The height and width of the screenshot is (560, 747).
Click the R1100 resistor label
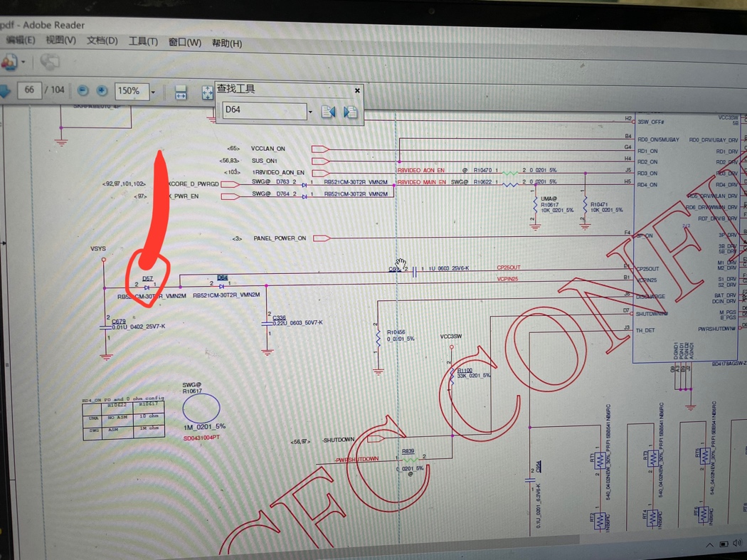pyautogui.click(x=465, y=370)
